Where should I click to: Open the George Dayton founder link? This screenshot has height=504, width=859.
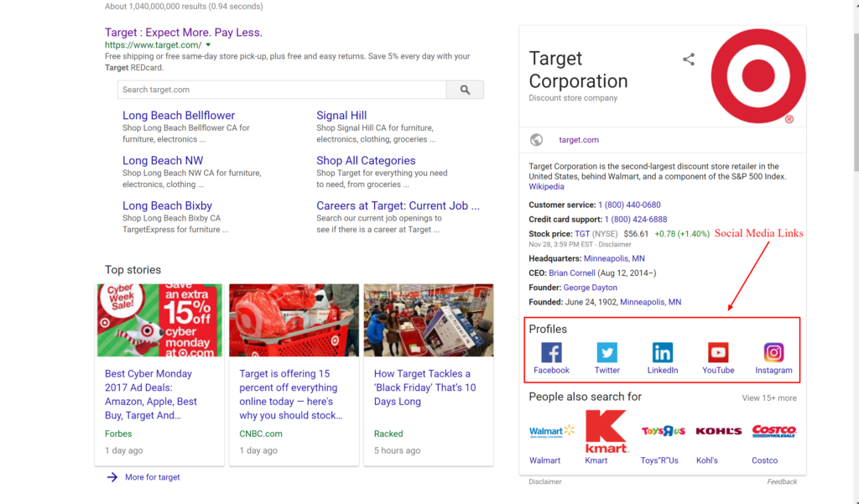[x=590, y=288]
